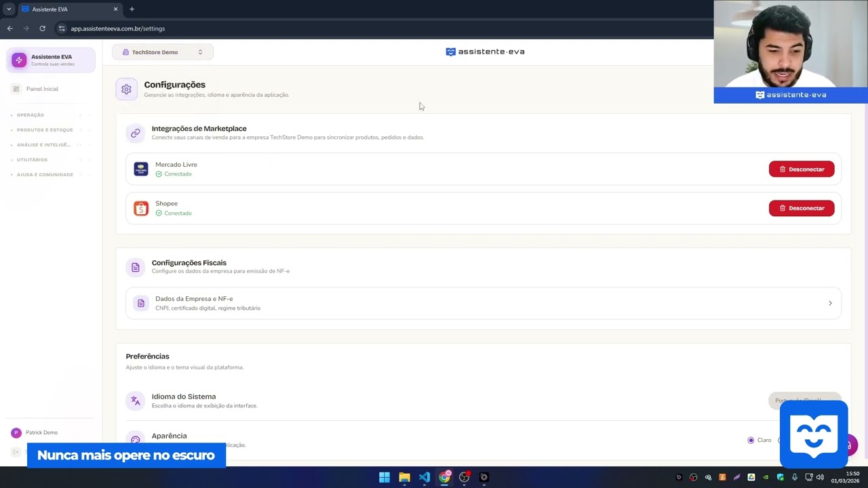Open Dados da Empresa e NF-e settings
The height and width of the screenshot is (488, 868).
click(x=484, y=303)
